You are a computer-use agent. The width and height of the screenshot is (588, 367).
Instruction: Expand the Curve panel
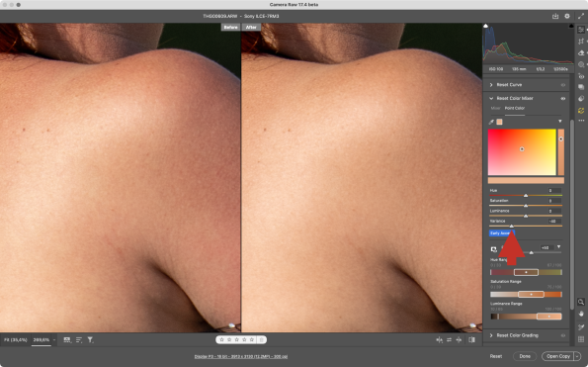(x=491, y=85)
